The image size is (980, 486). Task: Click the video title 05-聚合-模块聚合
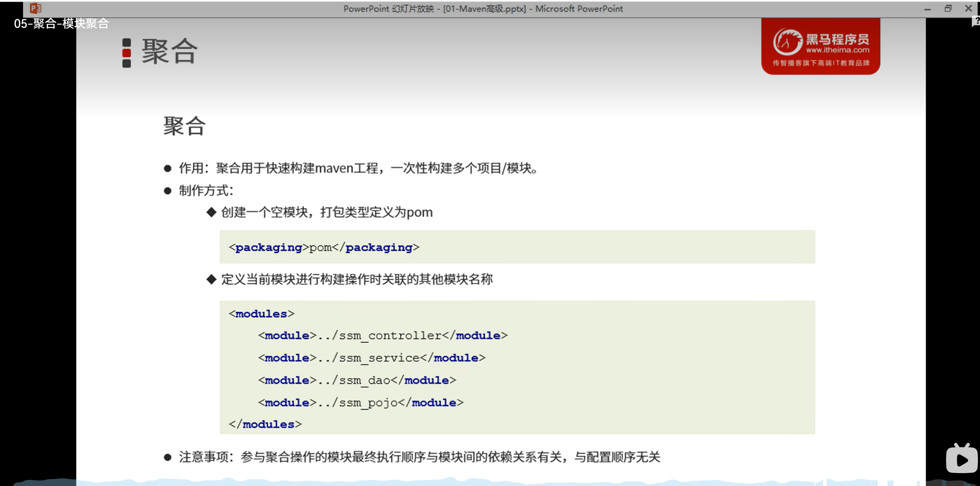tap(61, 24)
